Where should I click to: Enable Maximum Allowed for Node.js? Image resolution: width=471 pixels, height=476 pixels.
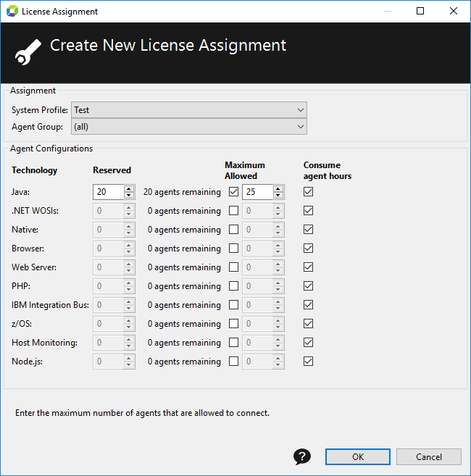[233, 362]
